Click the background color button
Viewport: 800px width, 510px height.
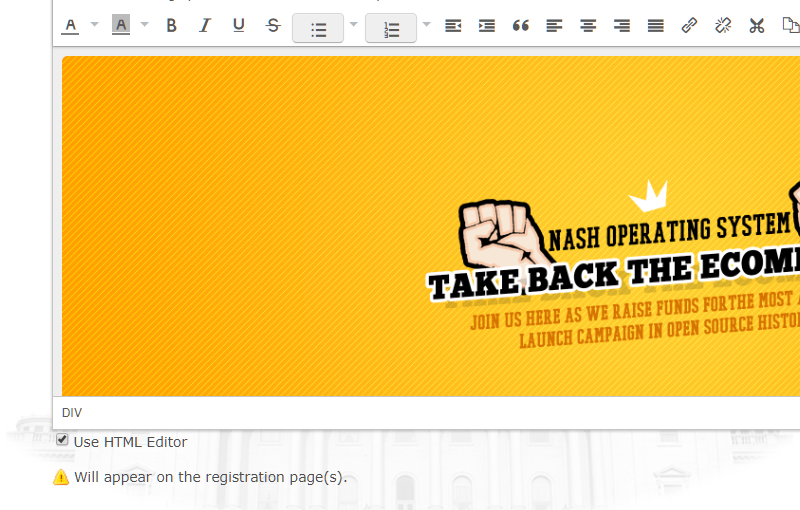(121, 25)
